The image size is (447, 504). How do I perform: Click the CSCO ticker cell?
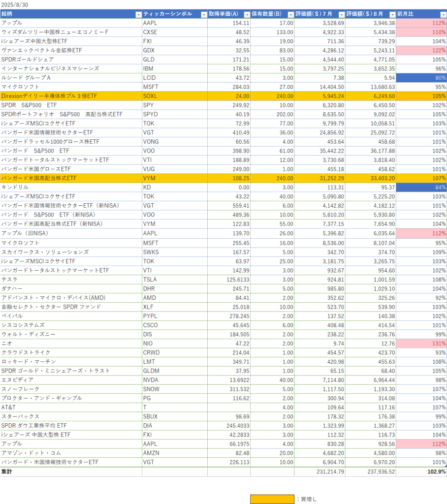tap(175, 325)
